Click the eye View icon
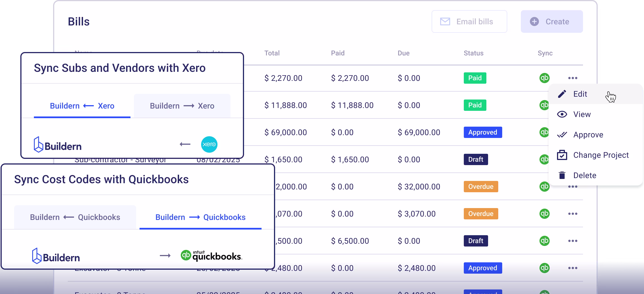The width and height of the screenshot is (644, 294). 562,114
